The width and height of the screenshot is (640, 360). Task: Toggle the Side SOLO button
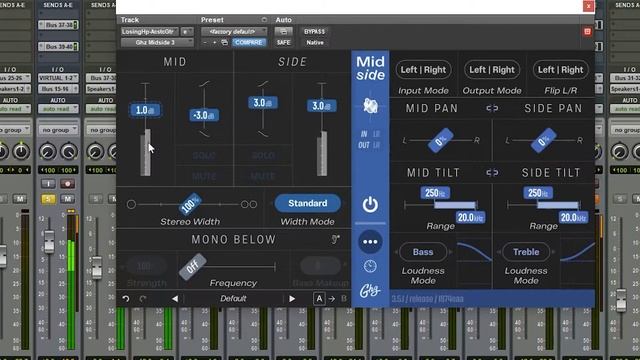pos(263,156)
